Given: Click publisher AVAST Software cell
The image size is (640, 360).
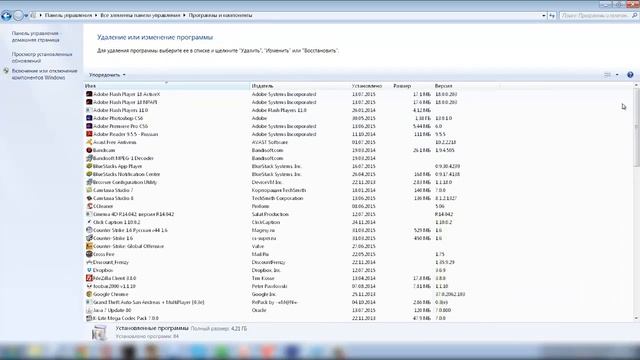Looking at the screenshot, I should click(x=270, y=142).
